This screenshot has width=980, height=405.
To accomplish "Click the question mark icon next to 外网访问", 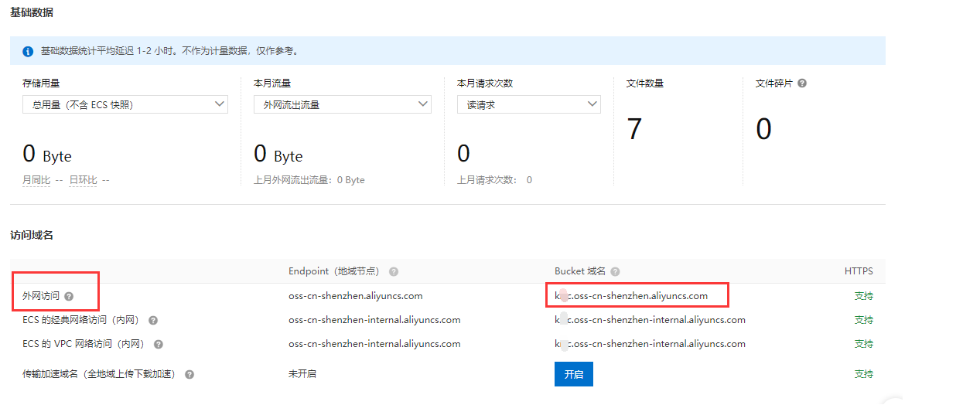I will point(69,296).
